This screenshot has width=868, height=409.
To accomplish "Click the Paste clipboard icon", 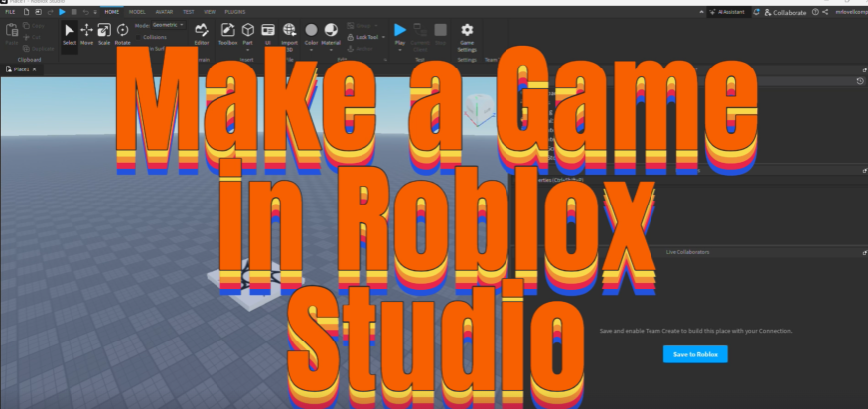I will pyautogui.click(x=11, y=30).
